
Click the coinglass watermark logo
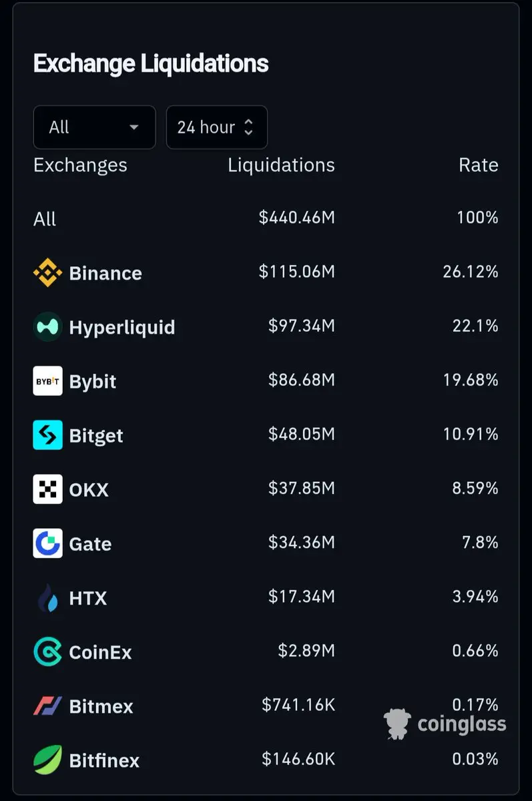coord(445,724)
